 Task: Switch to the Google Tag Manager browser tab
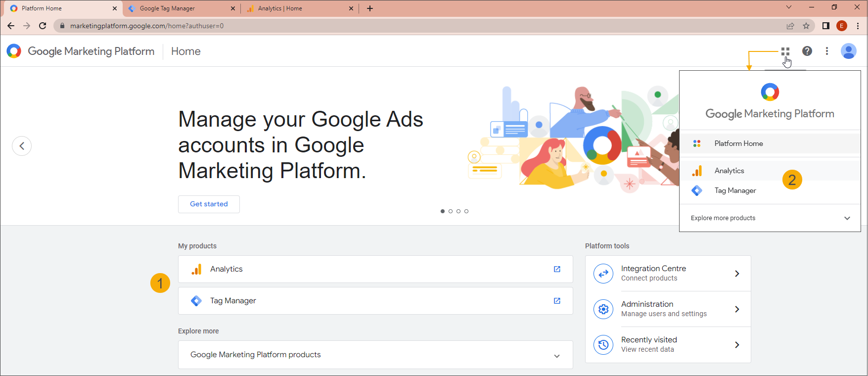point(168,8)
